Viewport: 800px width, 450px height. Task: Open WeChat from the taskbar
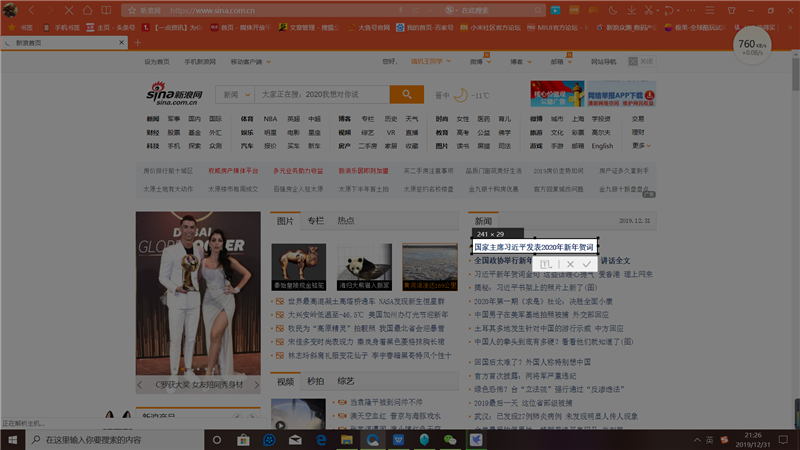coord(450,440)
